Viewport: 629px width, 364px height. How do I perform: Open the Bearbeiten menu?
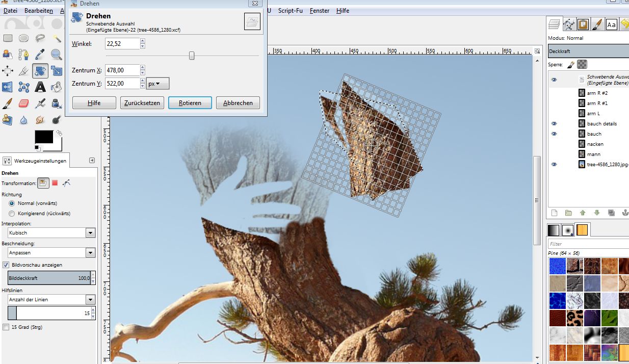click(39, 11)
